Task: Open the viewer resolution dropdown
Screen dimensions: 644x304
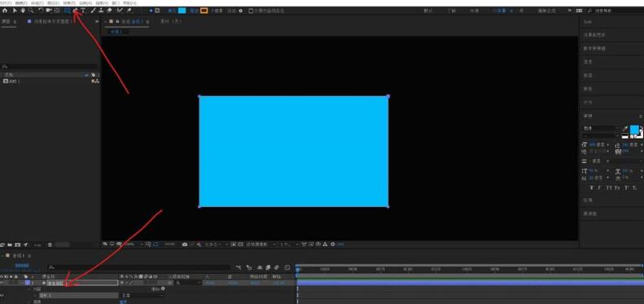Action: 217,245
